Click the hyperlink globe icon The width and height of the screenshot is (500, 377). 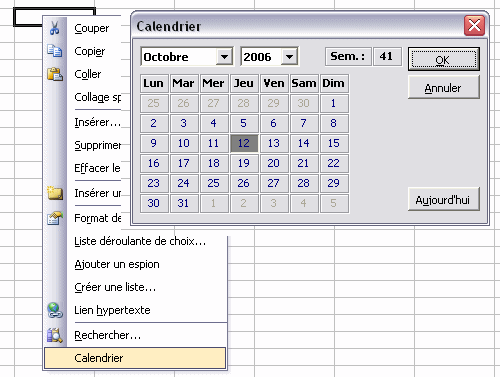(55, 310)
